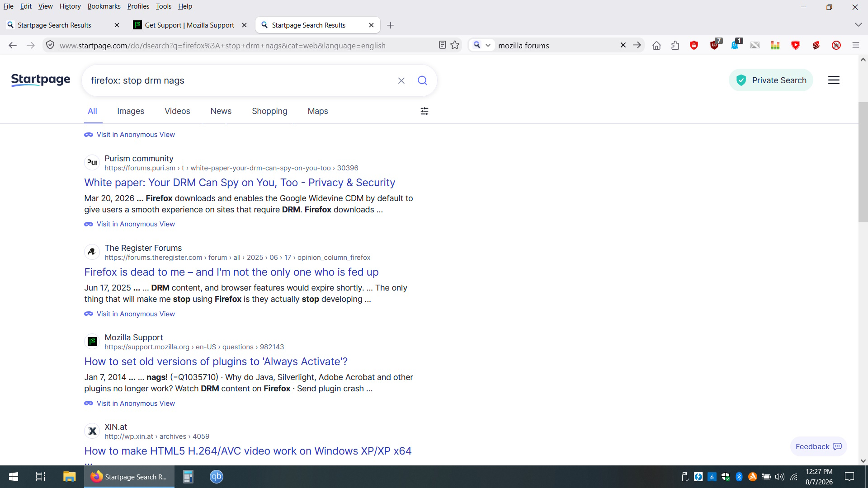
Task: Close the Get Support Mozilla tab
Action: tap(244, 25)
